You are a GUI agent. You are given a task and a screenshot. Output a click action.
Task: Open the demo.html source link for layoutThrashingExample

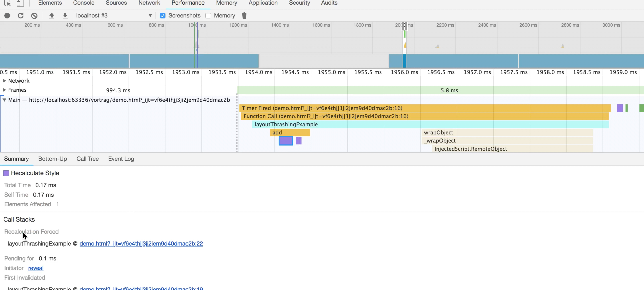141,244
